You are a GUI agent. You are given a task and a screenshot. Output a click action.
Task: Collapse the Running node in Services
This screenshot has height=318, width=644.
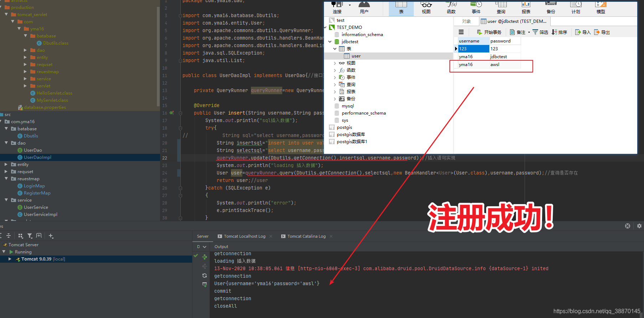point(4,252)
